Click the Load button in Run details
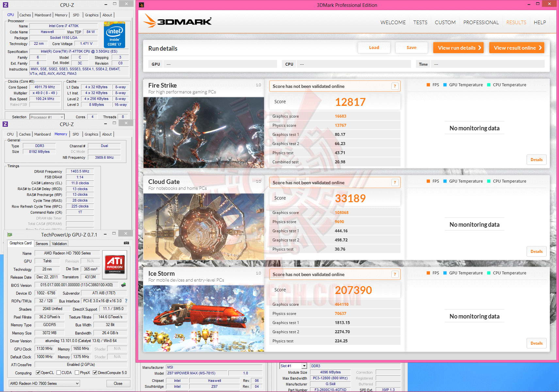 tap(374, 48)
